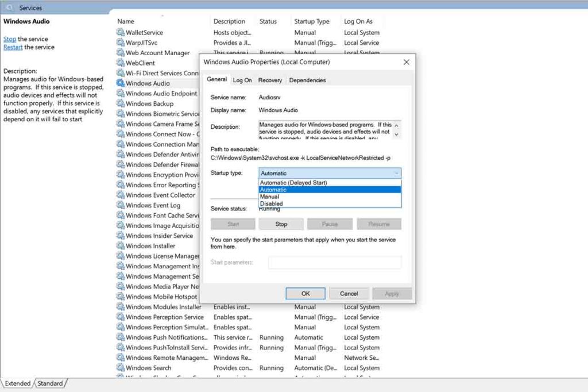The height and width of the screenshot is (392, 588).
Task: Cancel the Windows Audio Properties dialog
Action: tap(349, 294)
